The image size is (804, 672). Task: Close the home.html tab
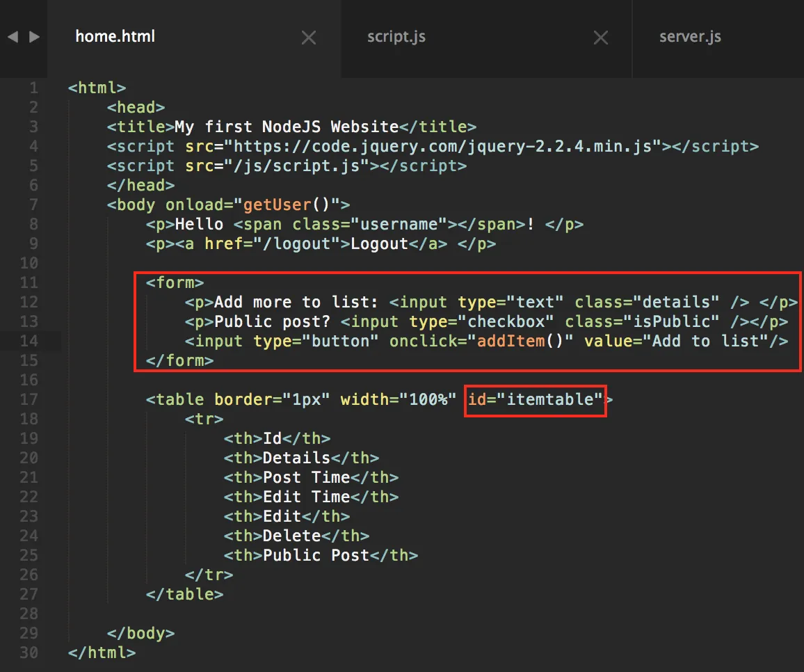click(309, 38)
